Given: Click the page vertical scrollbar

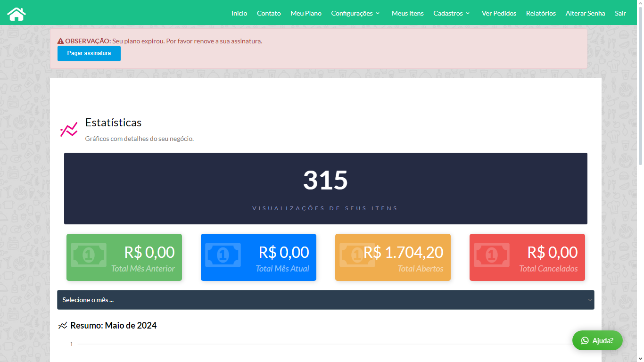Looking at the screenshot, I should coord(640,94).
